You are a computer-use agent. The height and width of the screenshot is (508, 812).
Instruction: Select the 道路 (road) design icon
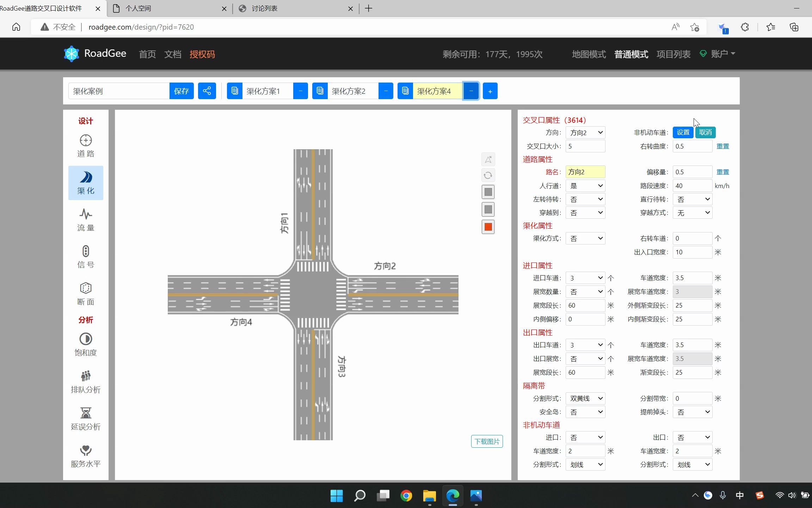(x=85, y=145)
